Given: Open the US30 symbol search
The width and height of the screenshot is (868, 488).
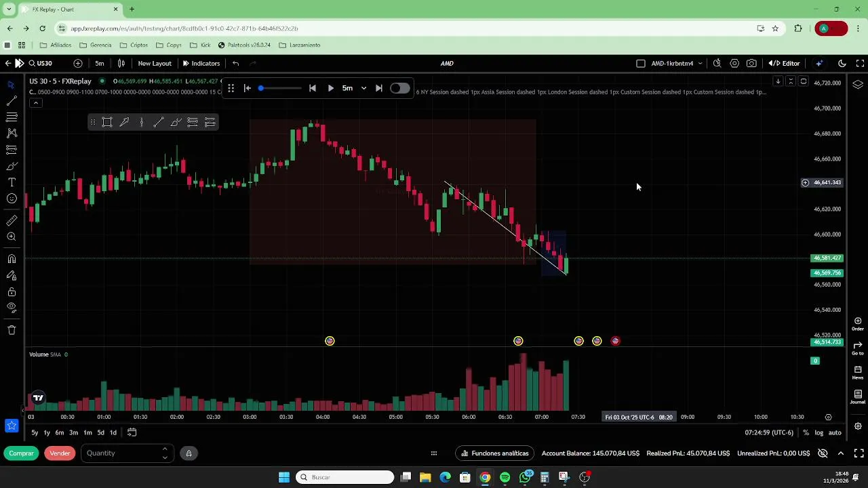Looking at the screenshot, I should [x=41, y=63].
